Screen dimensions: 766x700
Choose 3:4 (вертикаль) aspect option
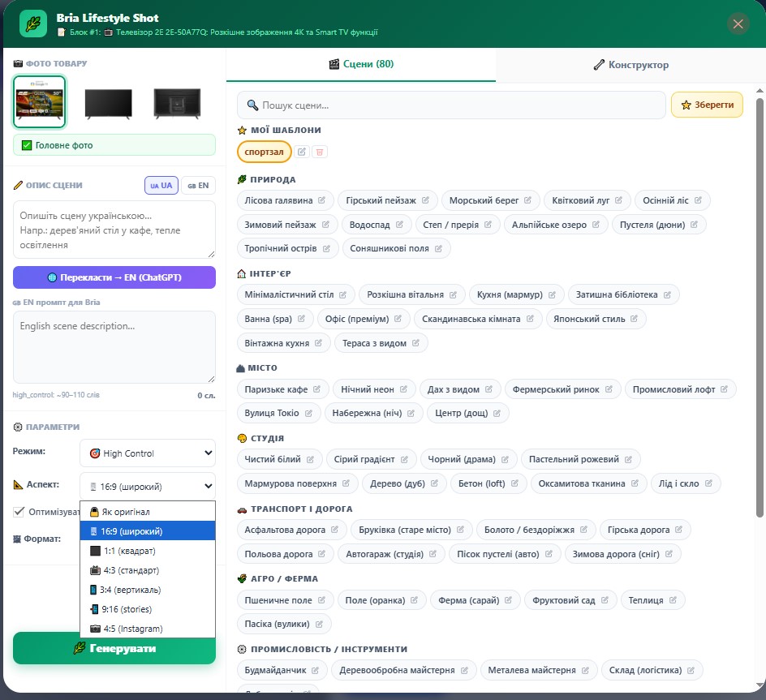[x=148, y=590]
